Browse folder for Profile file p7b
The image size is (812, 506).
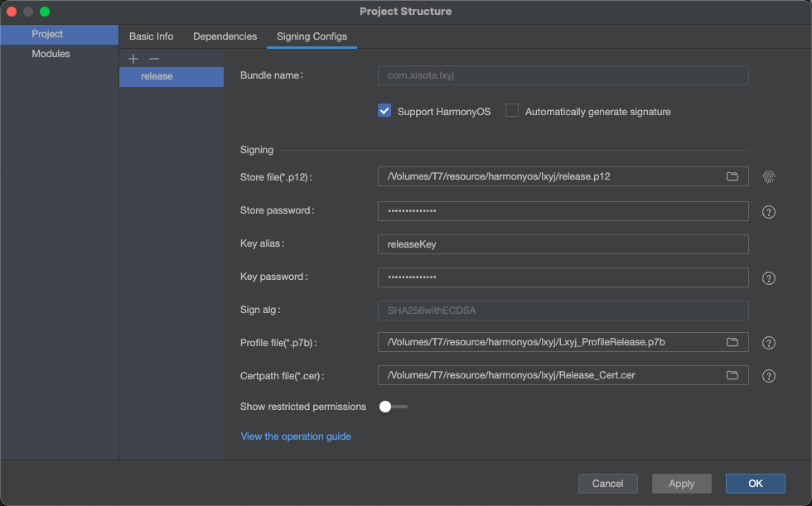pyautogui.click(x=732, y=342)
